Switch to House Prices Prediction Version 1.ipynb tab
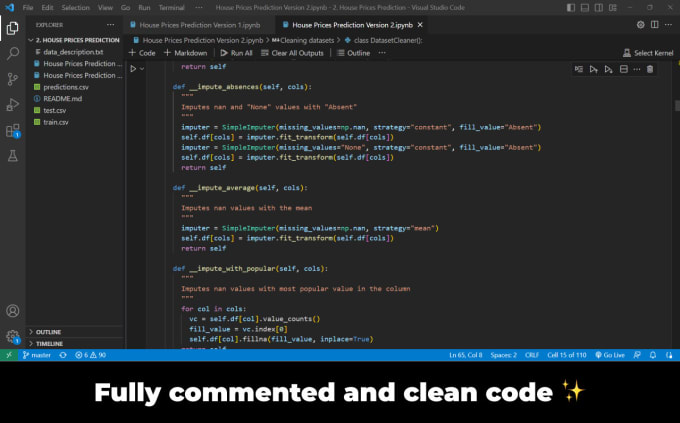The height and width of the screenshot is (423, 680). pos(199,25)
